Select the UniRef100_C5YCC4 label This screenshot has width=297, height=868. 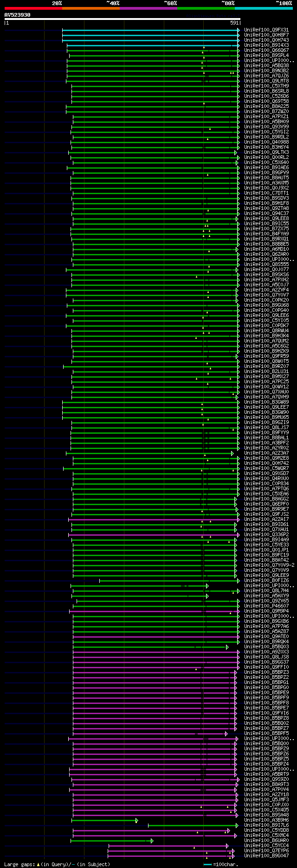[266, 845]
